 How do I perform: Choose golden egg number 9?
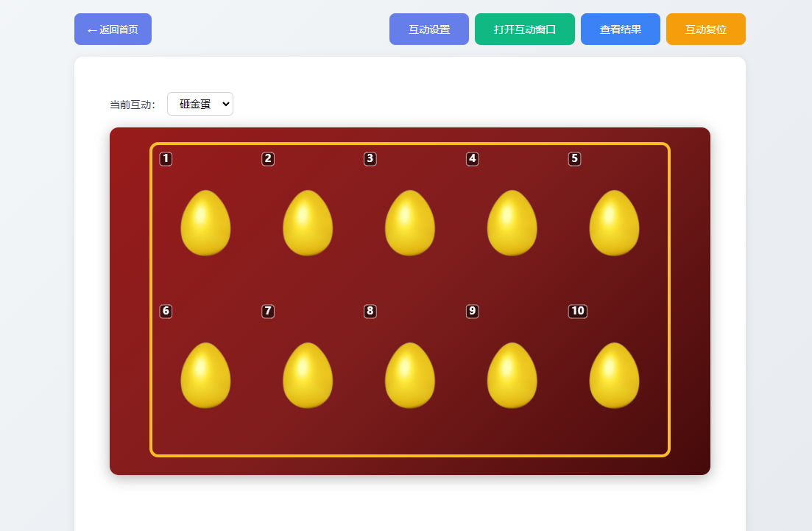point(512,376)
